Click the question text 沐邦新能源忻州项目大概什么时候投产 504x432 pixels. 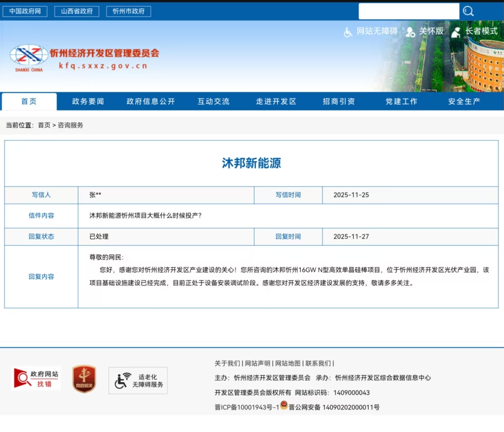146,216
